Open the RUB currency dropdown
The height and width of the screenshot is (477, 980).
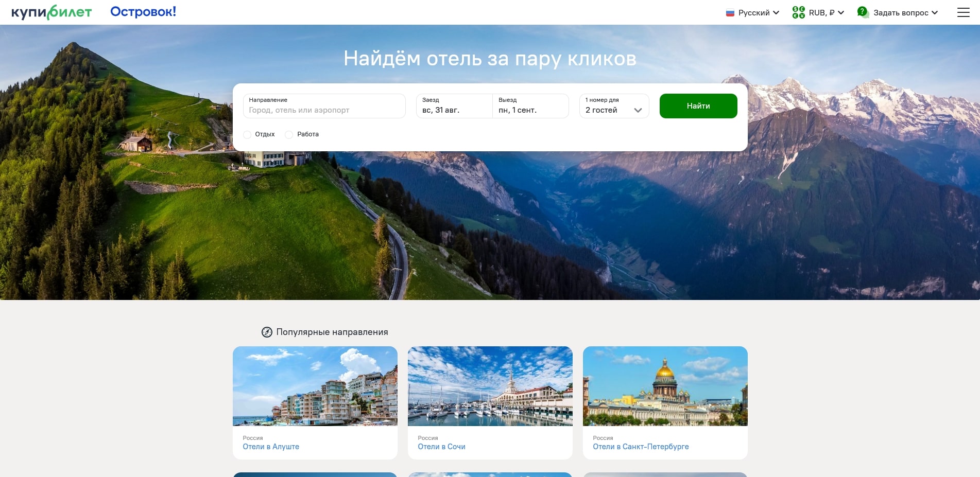click(818, 12)
